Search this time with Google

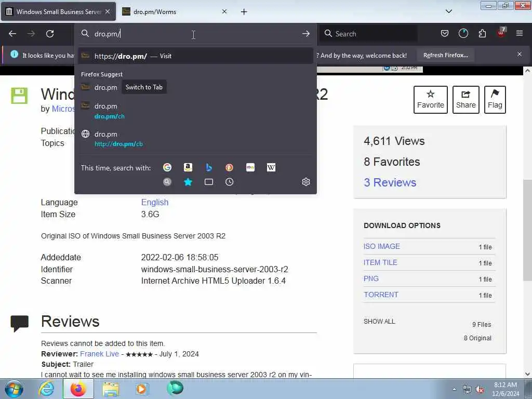point(167,167)
